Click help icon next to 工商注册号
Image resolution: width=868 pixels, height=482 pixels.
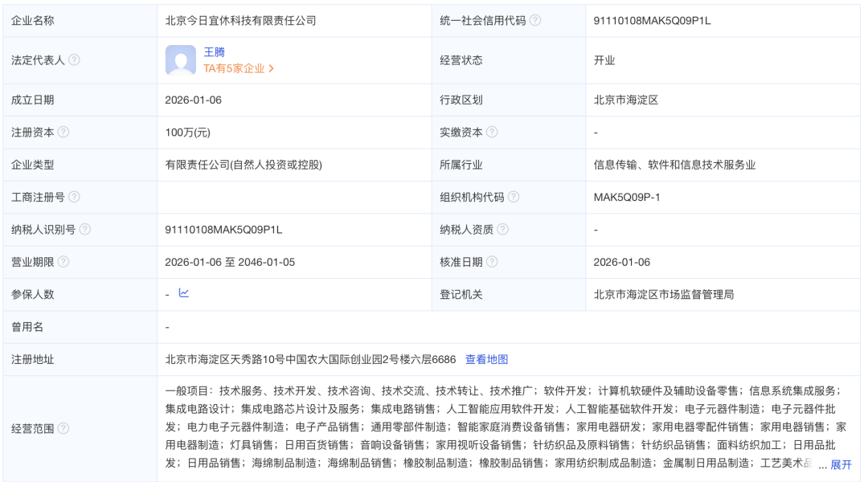click(74, 197)
